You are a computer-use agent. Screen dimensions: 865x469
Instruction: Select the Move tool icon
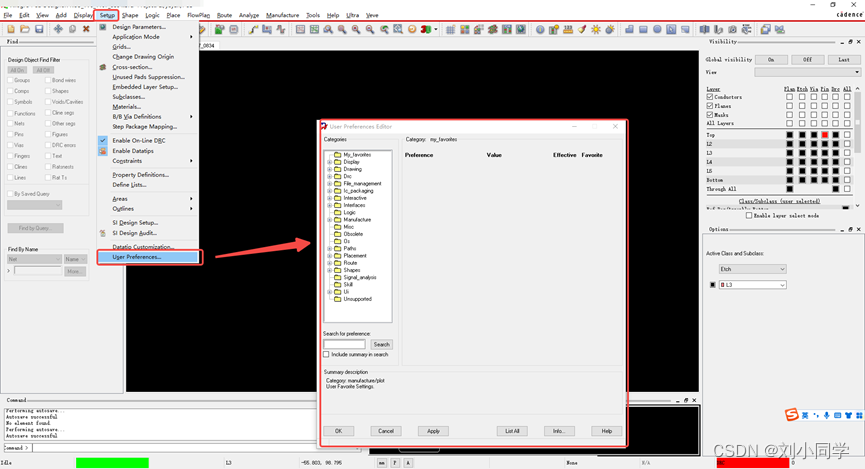(58, 29)
